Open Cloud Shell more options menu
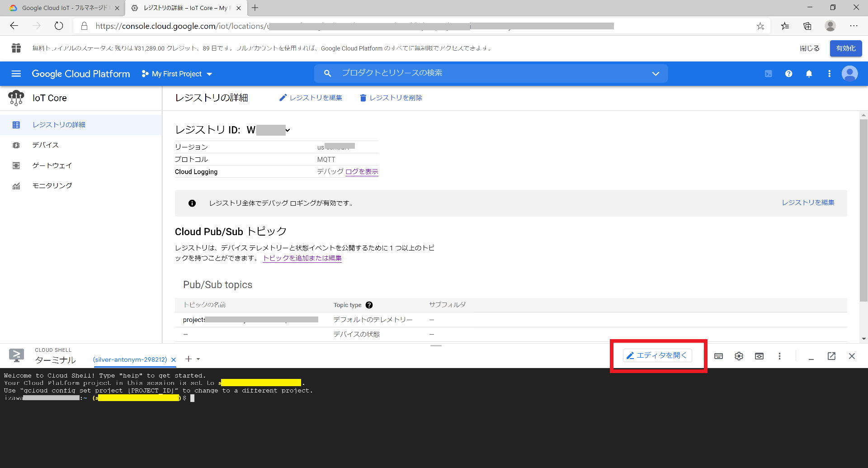Viewport: 868px width, 468px height. (x=779, y=356)
